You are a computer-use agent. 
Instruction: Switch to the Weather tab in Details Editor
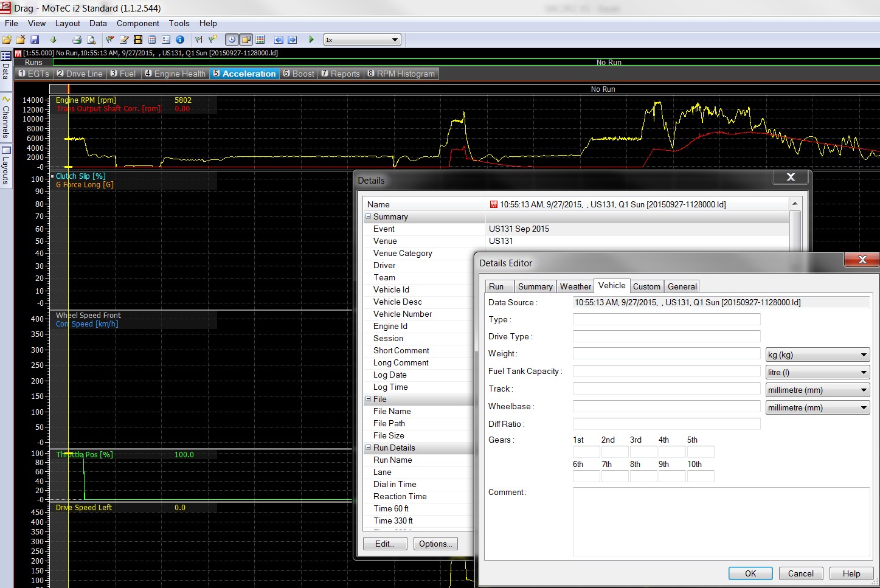click(575, 286)
